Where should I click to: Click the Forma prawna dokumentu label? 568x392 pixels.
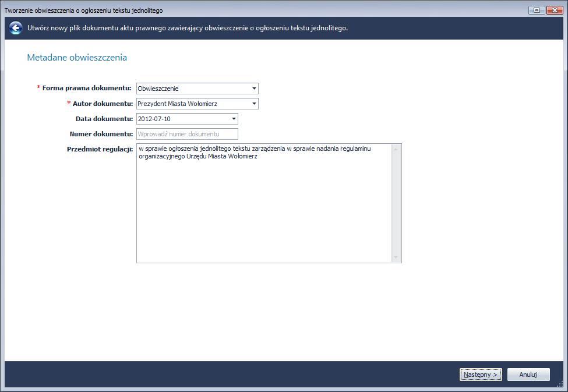click(x=87, y=88)
